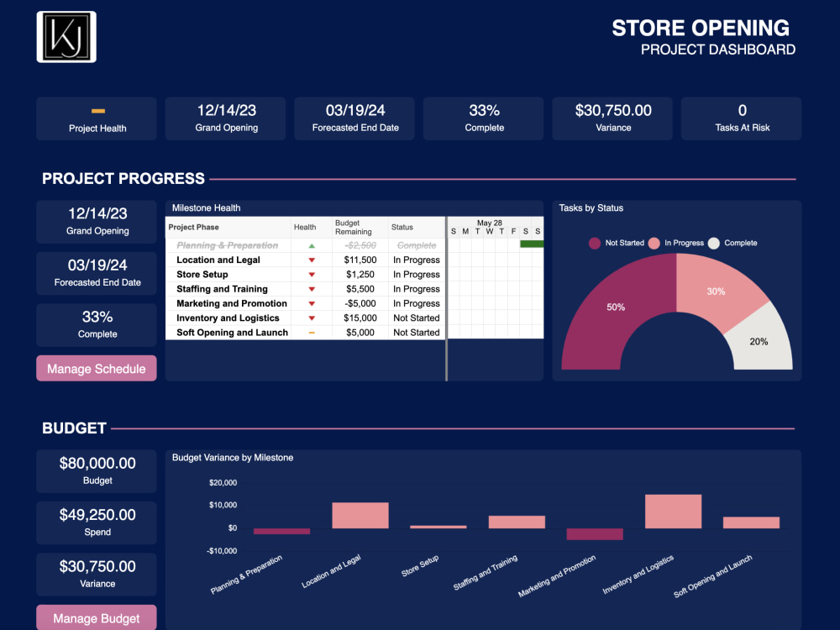
Task: Select the PROJECT PROGRESS section heading
Action: 123,178
